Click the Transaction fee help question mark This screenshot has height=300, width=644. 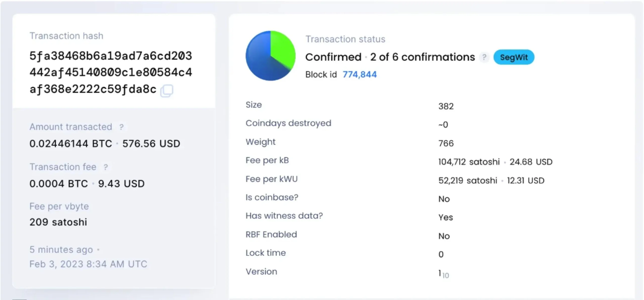pyautogui.click(x=106, y=167)
